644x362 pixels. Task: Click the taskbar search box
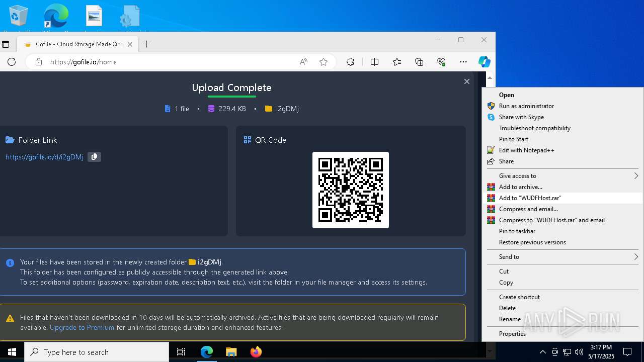(x=97, y=352)
